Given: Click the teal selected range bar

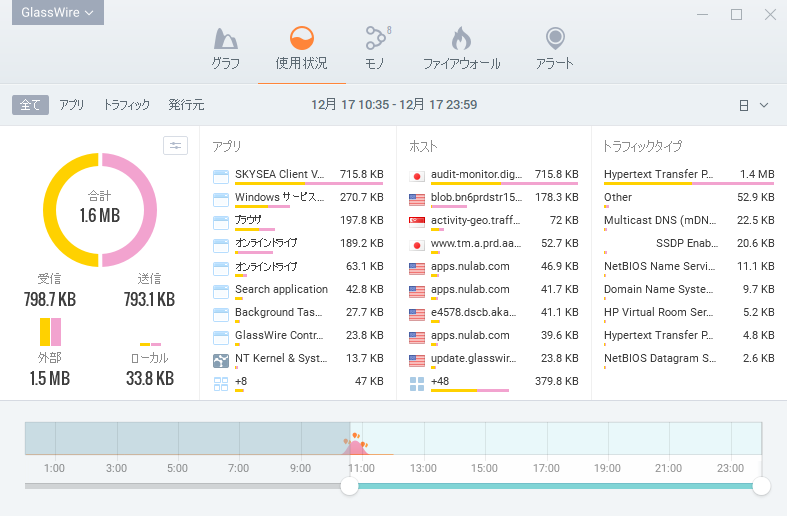Looking at the screenshot, I should [x=555, y=486].
